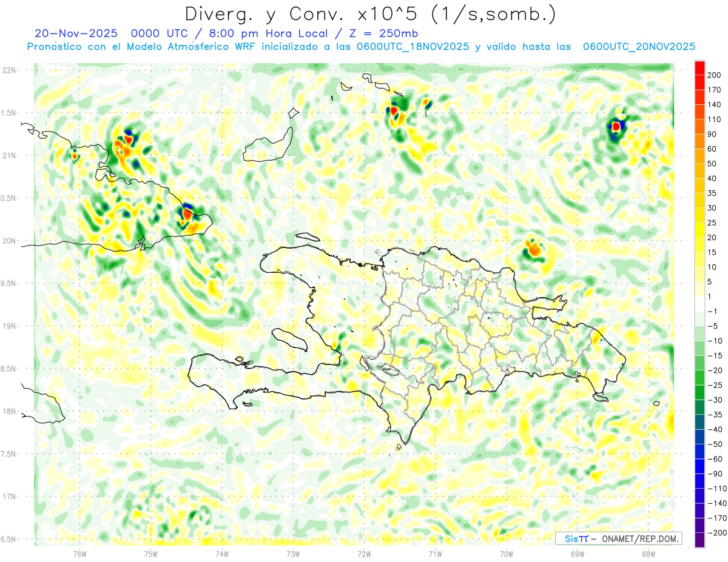Click the '74W' longitude label
This screenshot has width=728, height=562.
click(222, 554)
